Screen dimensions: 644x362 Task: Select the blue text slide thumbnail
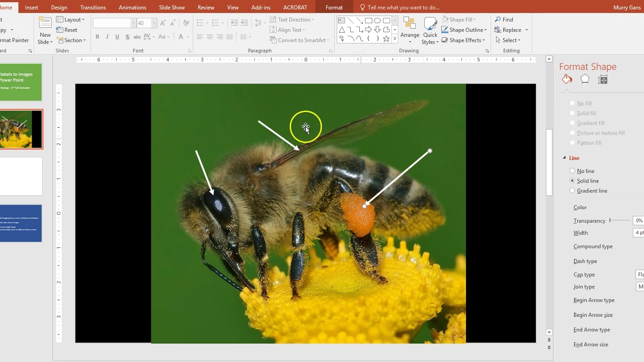[21, 223]
